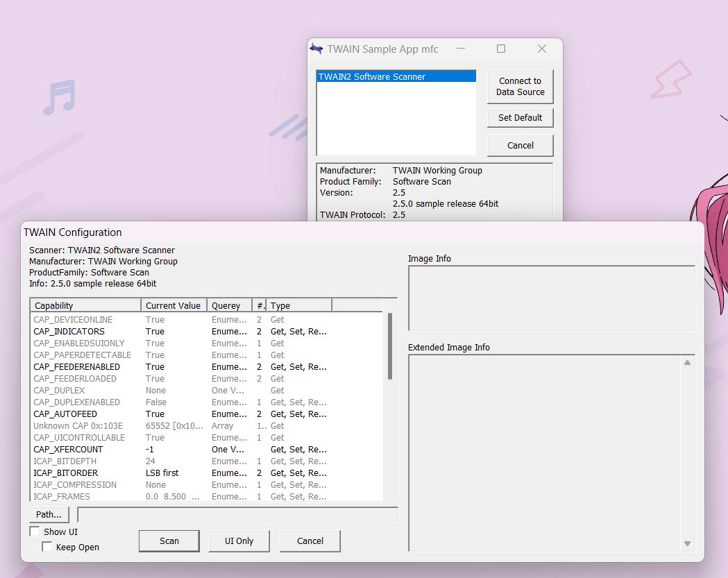
Task: Click Connect to Data Source button
Action: [x=520, y=86]
